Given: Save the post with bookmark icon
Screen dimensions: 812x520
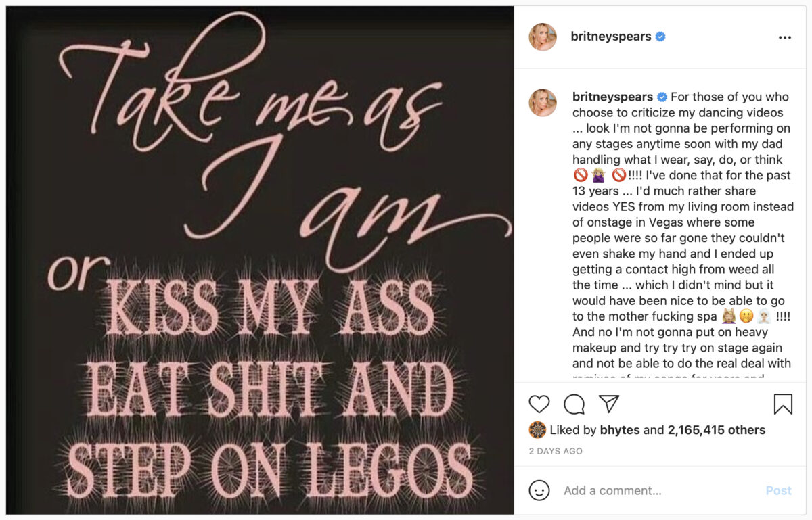Looking at the screenshot, I should 783,404.
